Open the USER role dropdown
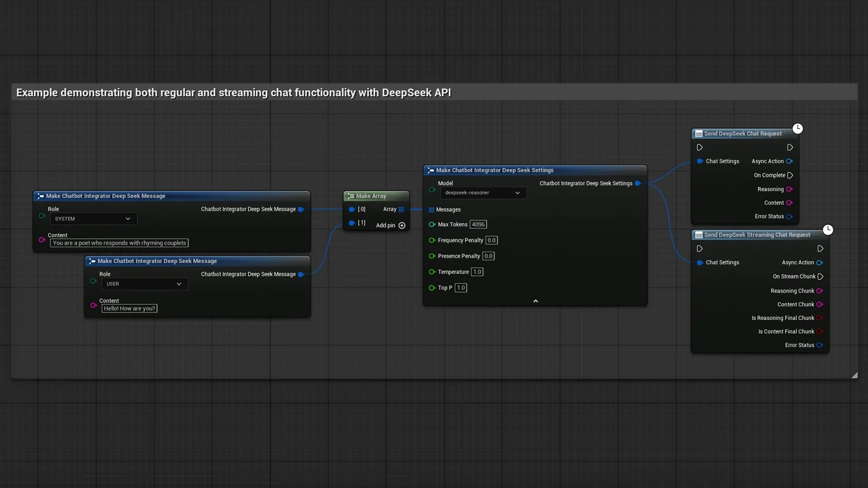This screenshot has height=488, width=868. point(144,284)
